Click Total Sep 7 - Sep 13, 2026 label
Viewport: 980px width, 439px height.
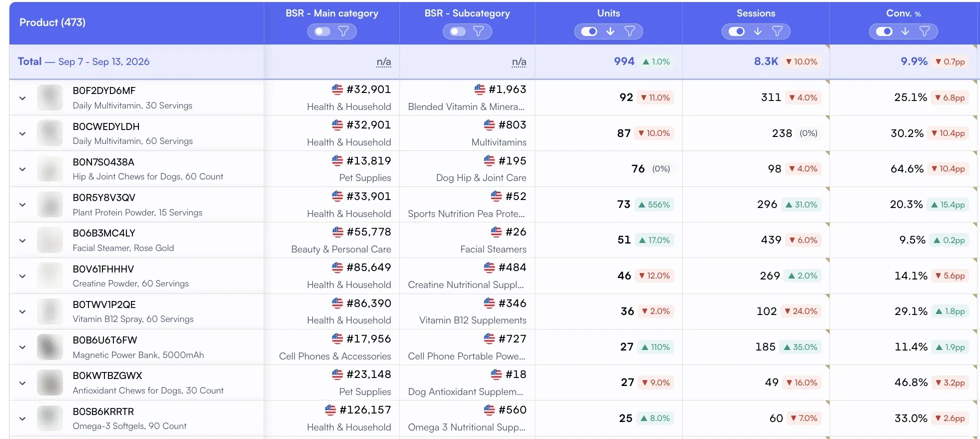84,61
